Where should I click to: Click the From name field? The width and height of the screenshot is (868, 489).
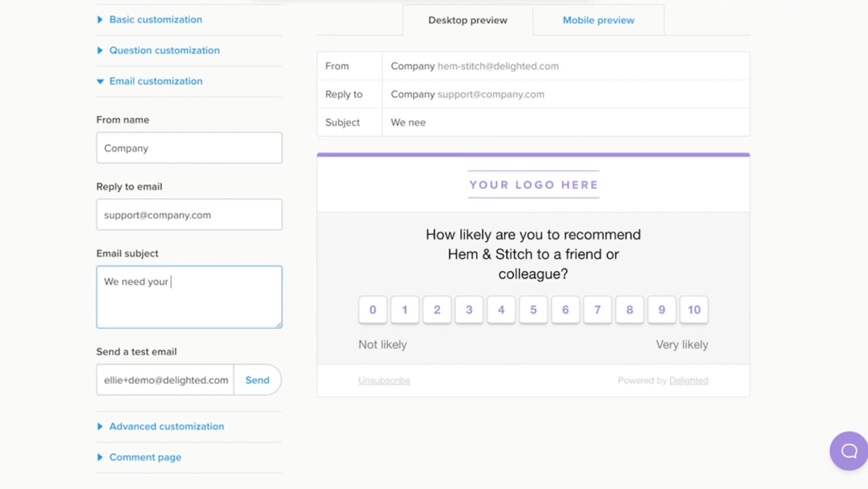tap(189, 147)
